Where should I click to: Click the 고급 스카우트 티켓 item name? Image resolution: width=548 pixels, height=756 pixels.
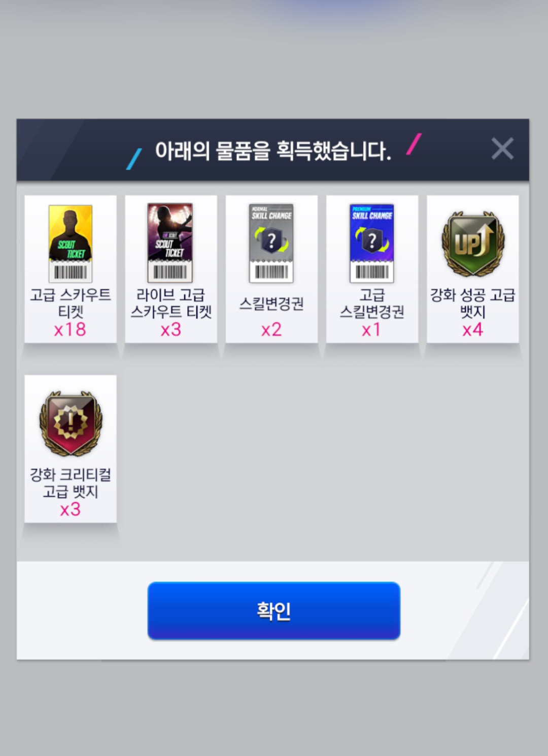click(x=71, y=303)
